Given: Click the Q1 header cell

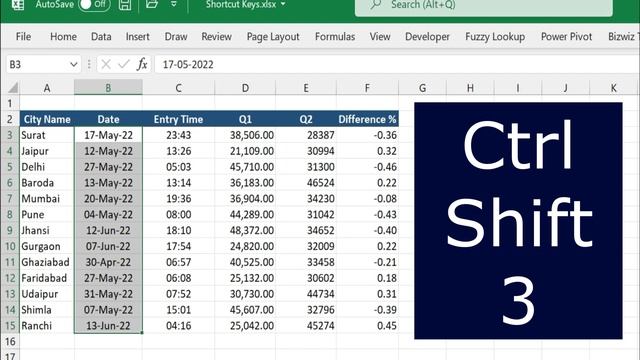Looking at the screenshot, I should tap(245, 119).
